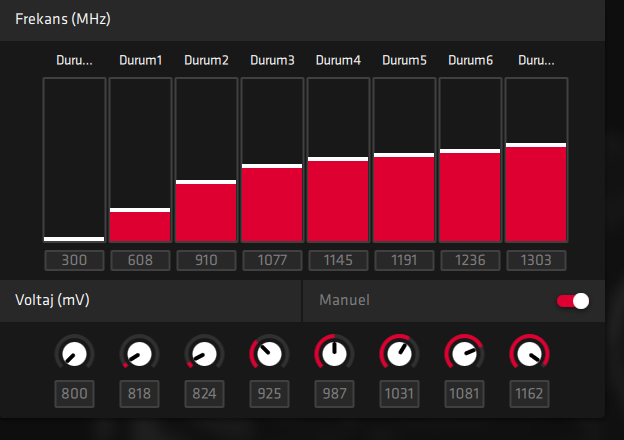Image resolution: width=624 pixels, height=440 pixels.
Task: Select the 987 mV voltage field
Action: [x=334, y=394]
